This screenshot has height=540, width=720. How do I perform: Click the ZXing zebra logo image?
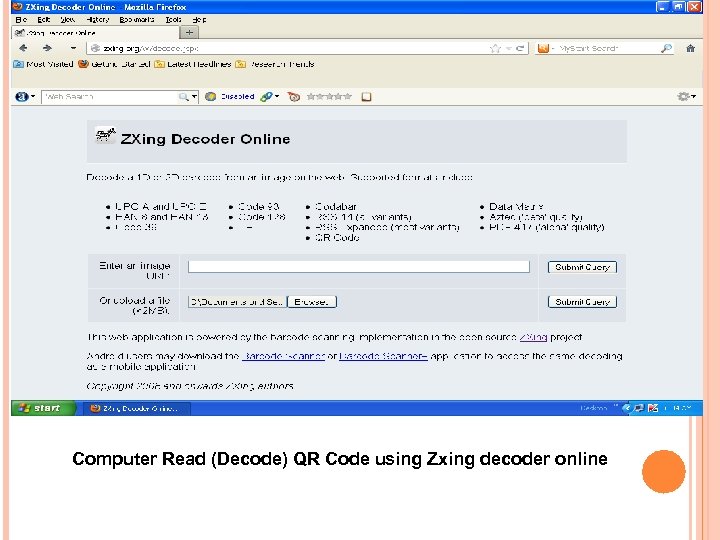tap(105, 135)
